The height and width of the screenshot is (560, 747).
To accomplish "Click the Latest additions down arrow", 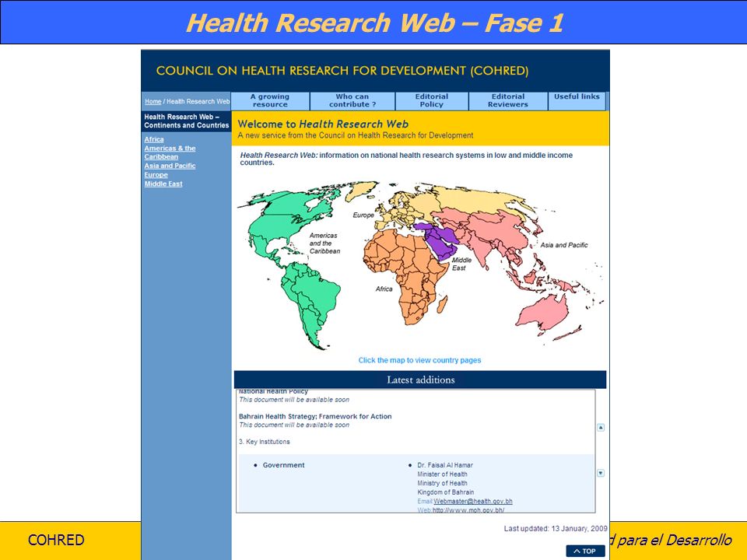I will pyautogui.click(x=601, y=474).
